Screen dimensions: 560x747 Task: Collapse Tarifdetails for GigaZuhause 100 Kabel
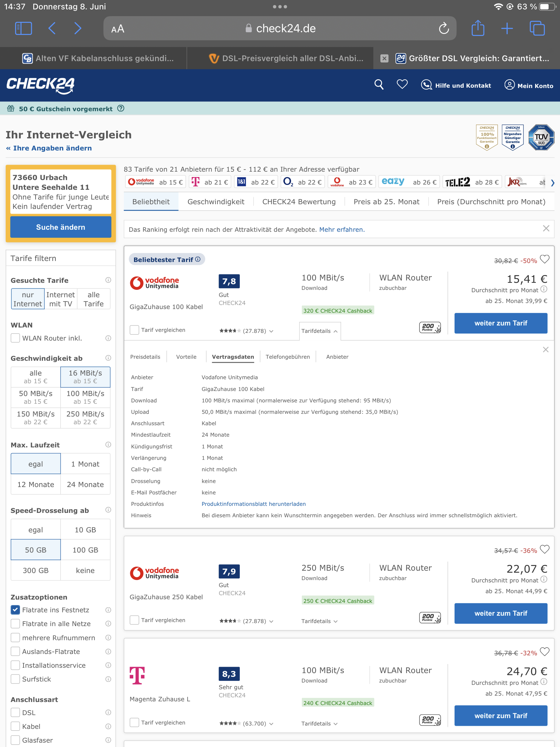pos(319,331)
